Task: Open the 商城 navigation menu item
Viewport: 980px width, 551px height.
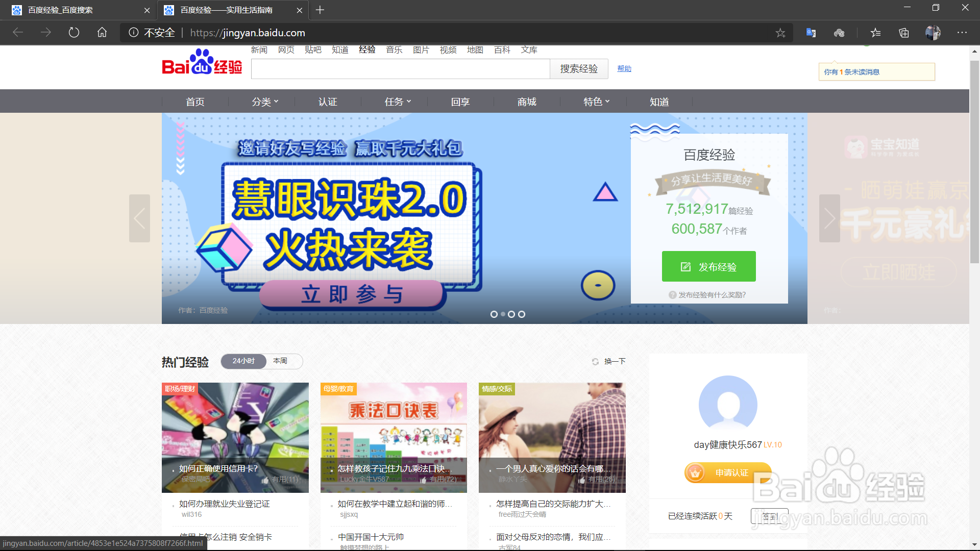Action: pos(527,102)
